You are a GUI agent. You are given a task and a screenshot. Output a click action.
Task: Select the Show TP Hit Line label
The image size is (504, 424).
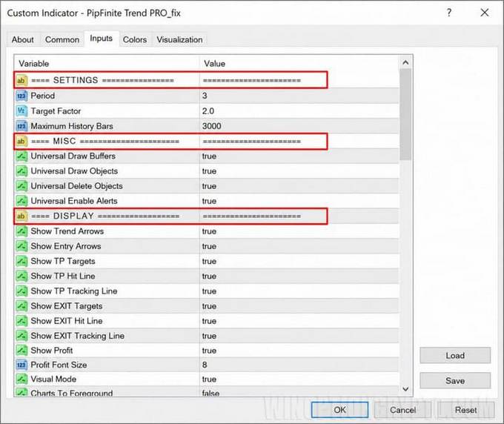[x=63, y=276]
